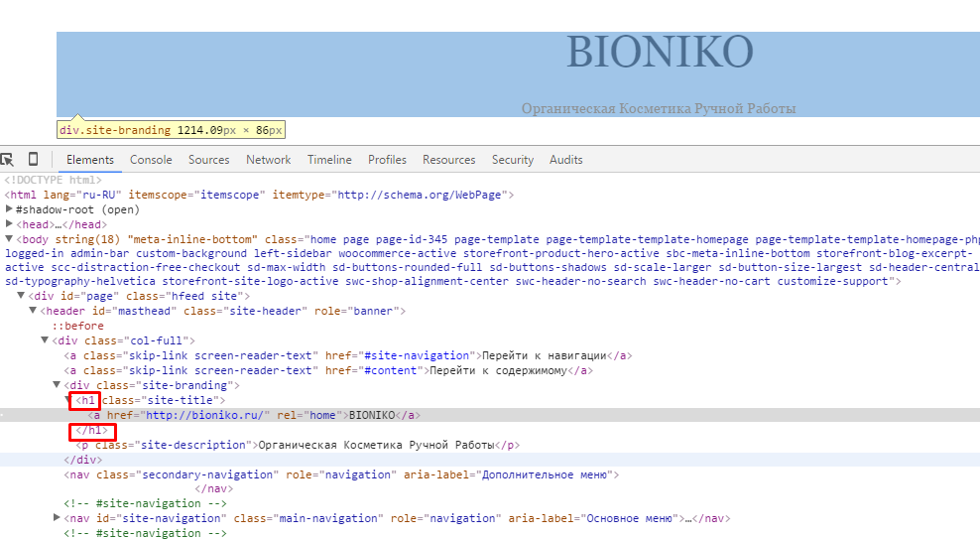The image size is (980, 540).
Task: Click the BIONIKO site title link
Action: tap(660, 52)
